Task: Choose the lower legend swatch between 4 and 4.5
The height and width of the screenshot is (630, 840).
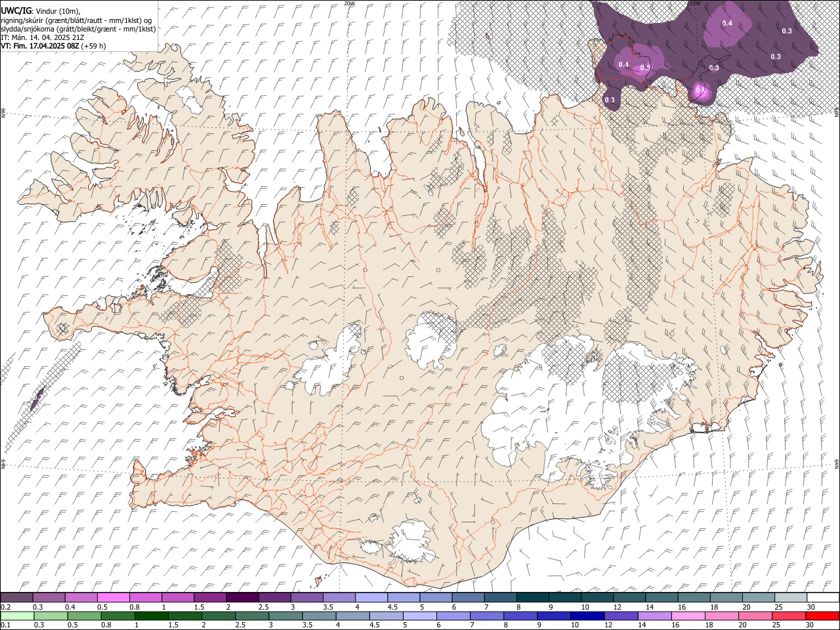Action: point(352,616)
